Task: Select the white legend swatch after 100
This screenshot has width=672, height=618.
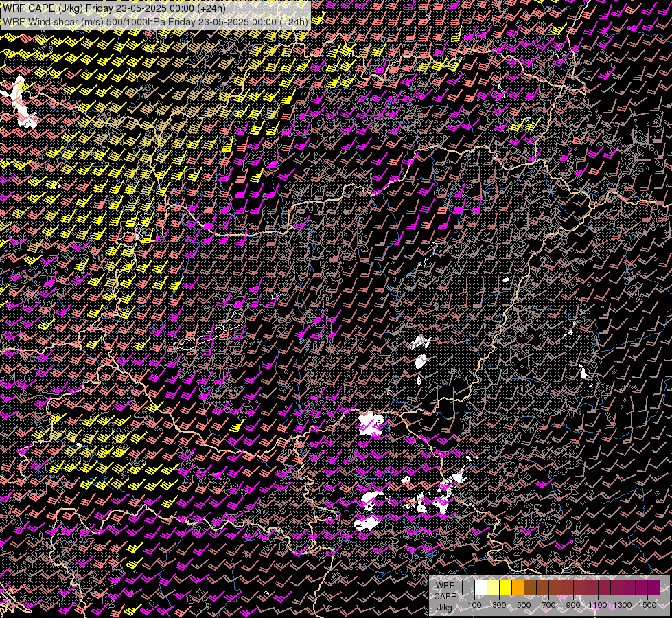Action: 481,587
